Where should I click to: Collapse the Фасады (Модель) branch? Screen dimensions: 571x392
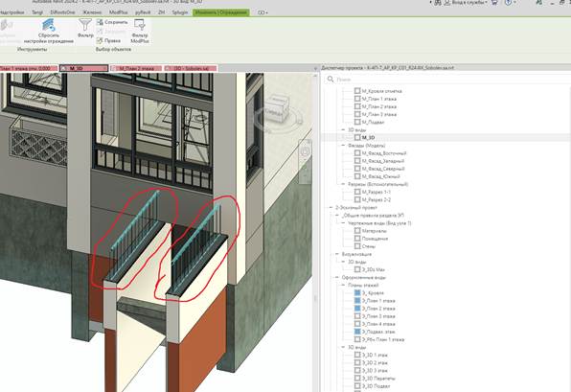pyautogui.click(x=343, y=146)
